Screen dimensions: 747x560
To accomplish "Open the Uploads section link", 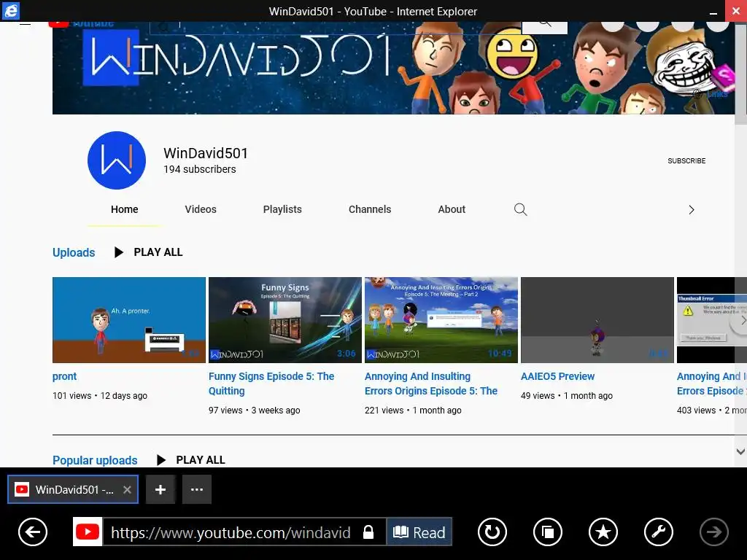I will [74, 252].
